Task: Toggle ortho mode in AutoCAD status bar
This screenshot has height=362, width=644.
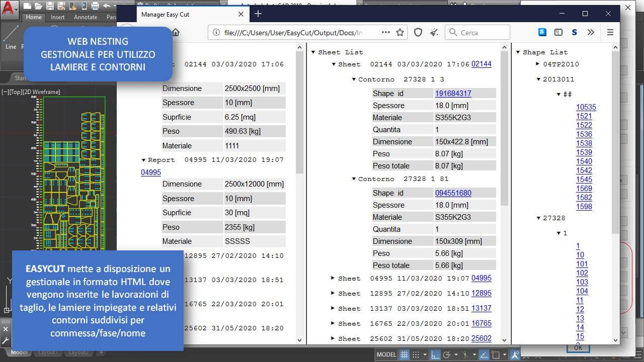Action: pos(436,354)
